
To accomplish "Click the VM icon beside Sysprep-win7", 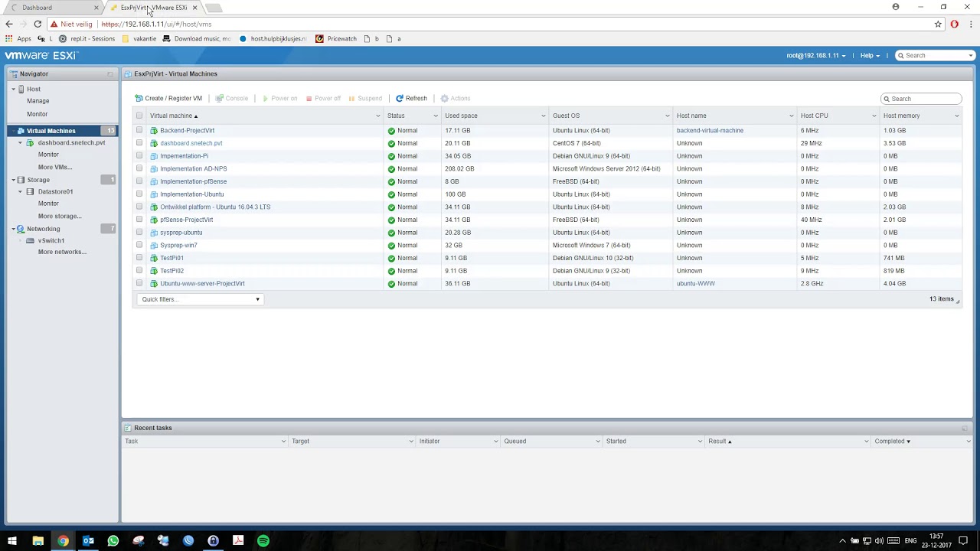I will tap(154, 246).
